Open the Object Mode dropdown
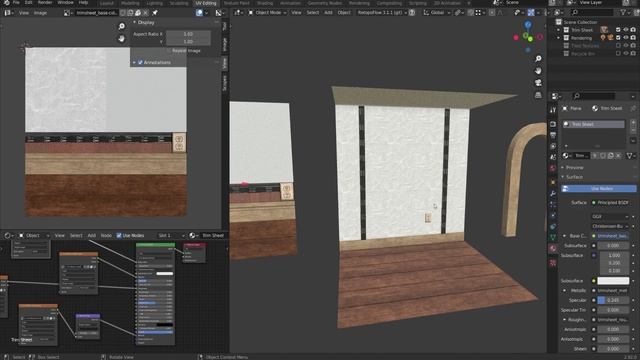This screenshot has height=360, width=640. click(x=266, y=13)
